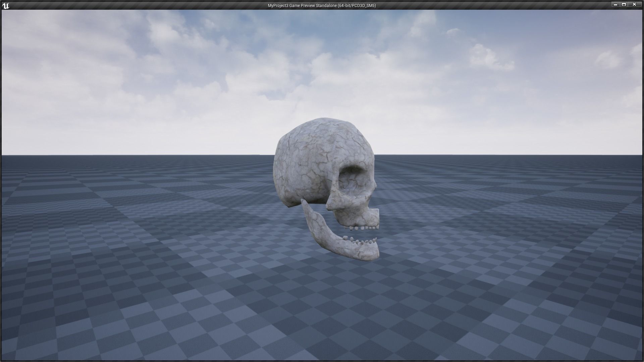The image size is (644, 362).
Task: Close the Game Preview Standalone window
Action: coord(634,4)
